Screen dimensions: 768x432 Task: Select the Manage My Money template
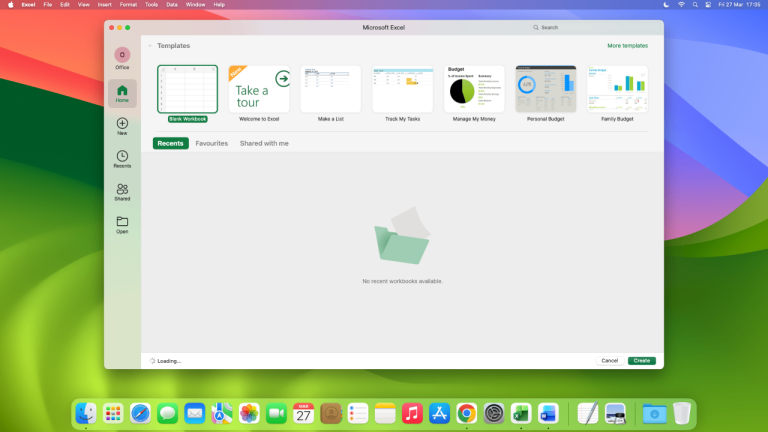474,89
